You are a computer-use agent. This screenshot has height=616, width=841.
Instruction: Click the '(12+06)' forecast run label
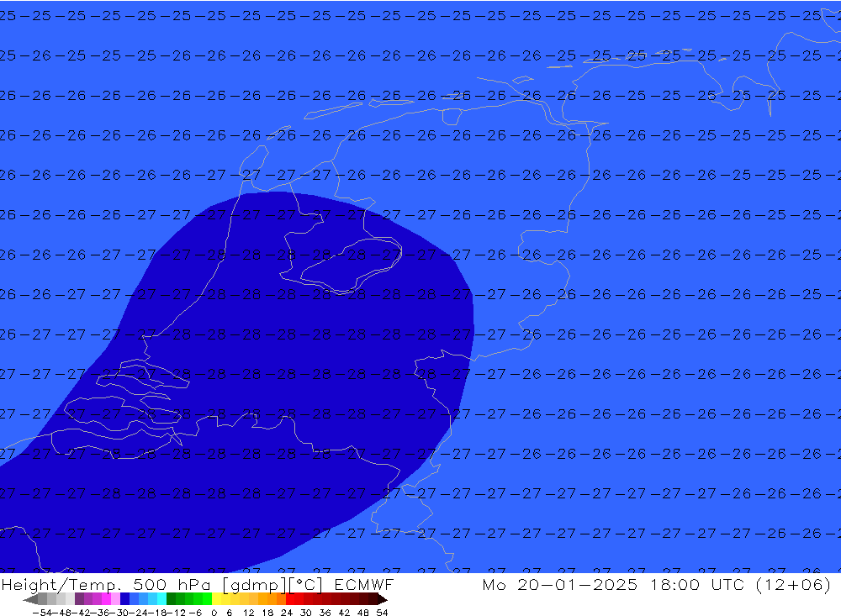(x=793, y=584)
